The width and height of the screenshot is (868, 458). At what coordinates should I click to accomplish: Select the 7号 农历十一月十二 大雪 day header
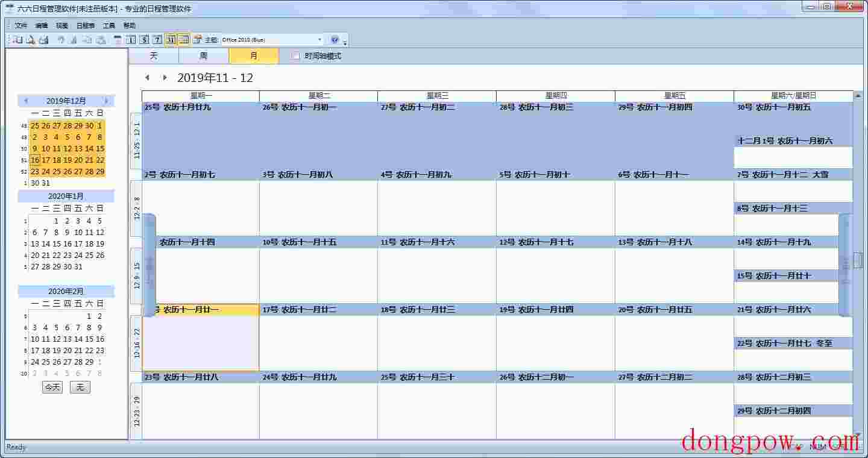[x=793, y=175]
